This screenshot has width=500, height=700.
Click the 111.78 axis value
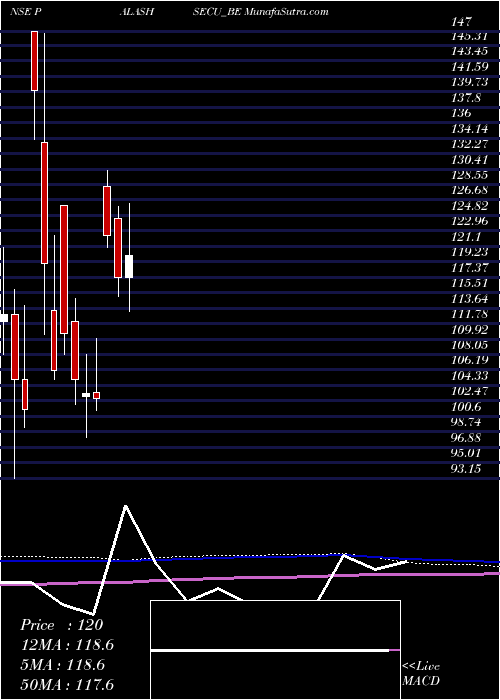(470, 314)
